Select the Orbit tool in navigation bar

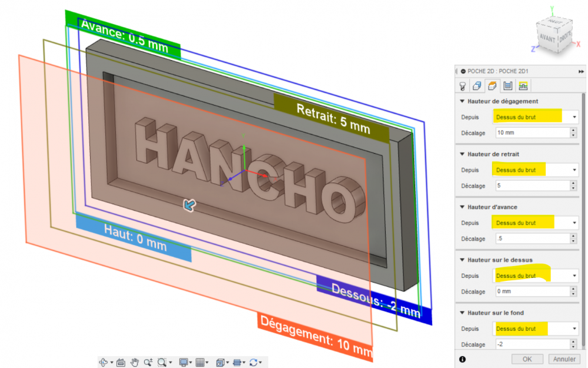pos(103,362)
